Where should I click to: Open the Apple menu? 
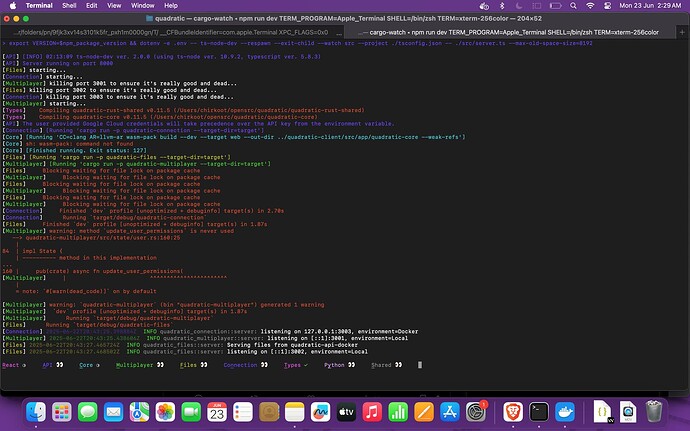click(x=13, y=6)
